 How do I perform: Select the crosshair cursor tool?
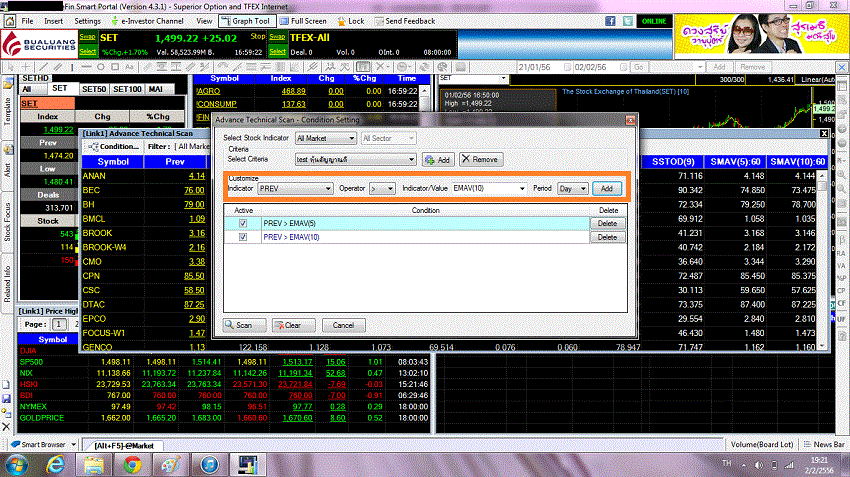[x=25, y=67]
